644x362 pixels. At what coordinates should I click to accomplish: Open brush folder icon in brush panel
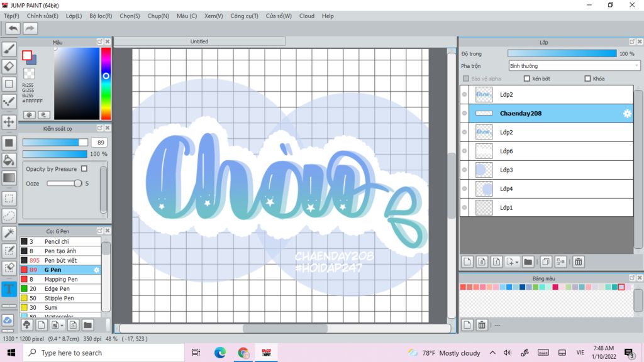(x=87, y=325)
